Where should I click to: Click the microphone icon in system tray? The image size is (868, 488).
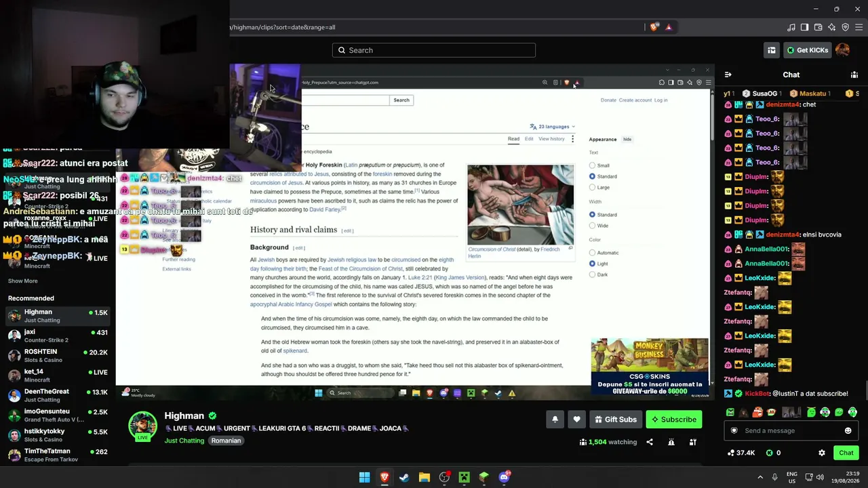tap(774, 477)
